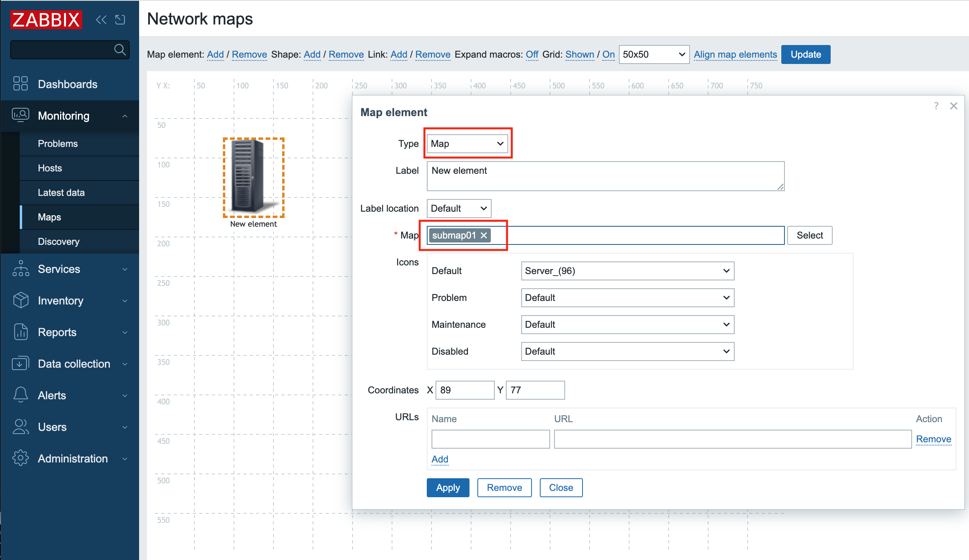Viewport: 969px width, 560px height.
Task: Click the Update button
Action: coord(806,54)
